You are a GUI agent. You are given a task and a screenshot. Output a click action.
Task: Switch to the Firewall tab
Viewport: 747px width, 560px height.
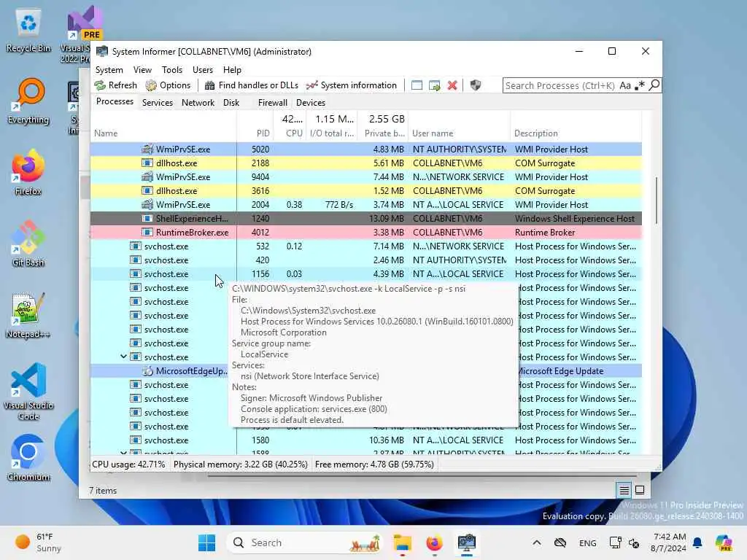[273, 102]
